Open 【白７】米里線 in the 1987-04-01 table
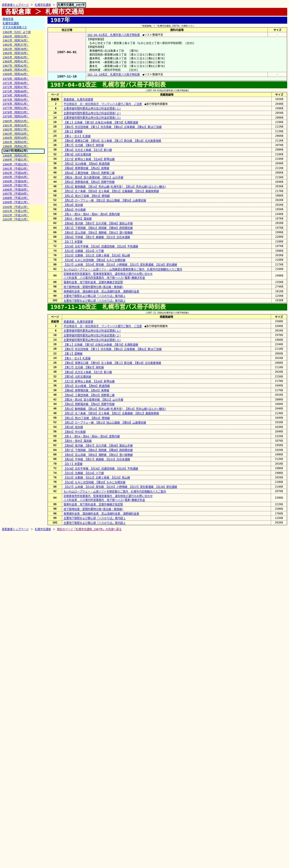This screenshot has height=868, width=289. tap(73, 242)
